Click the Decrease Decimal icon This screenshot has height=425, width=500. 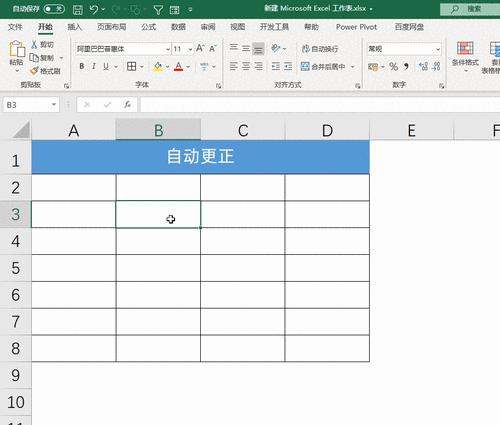[x=436, y=66]
